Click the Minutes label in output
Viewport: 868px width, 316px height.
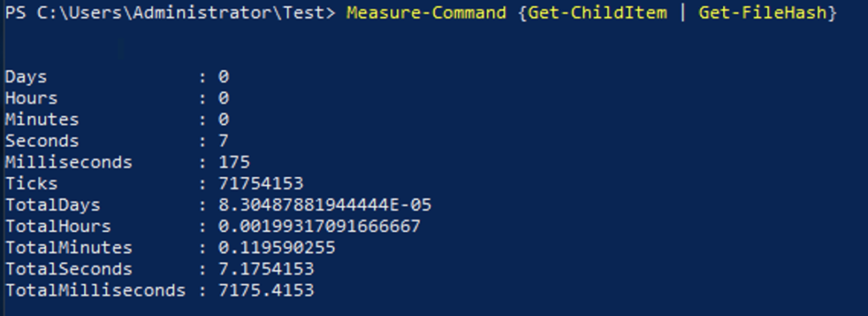tap(42, 119)
